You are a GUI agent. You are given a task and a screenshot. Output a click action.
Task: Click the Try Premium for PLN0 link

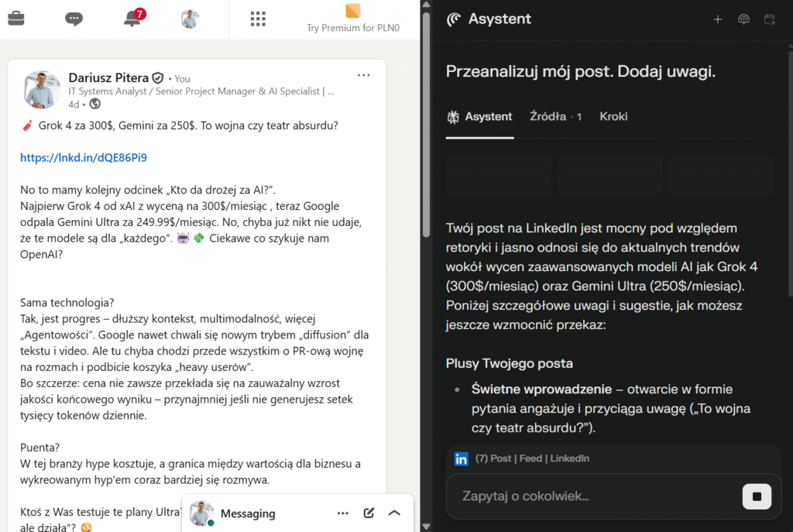point(352,20)
